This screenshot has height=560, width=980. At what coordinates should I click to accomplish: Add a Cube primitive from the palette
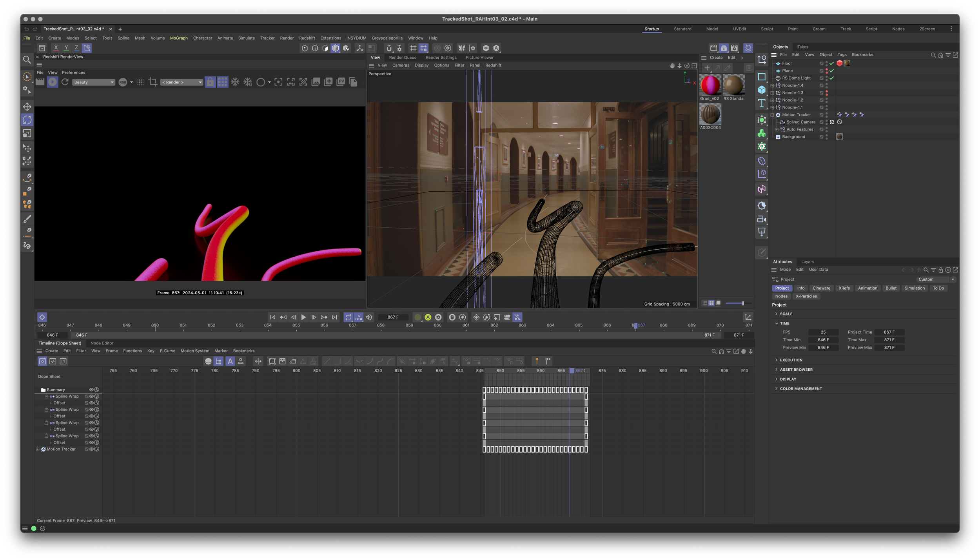[x=762, y=90]
